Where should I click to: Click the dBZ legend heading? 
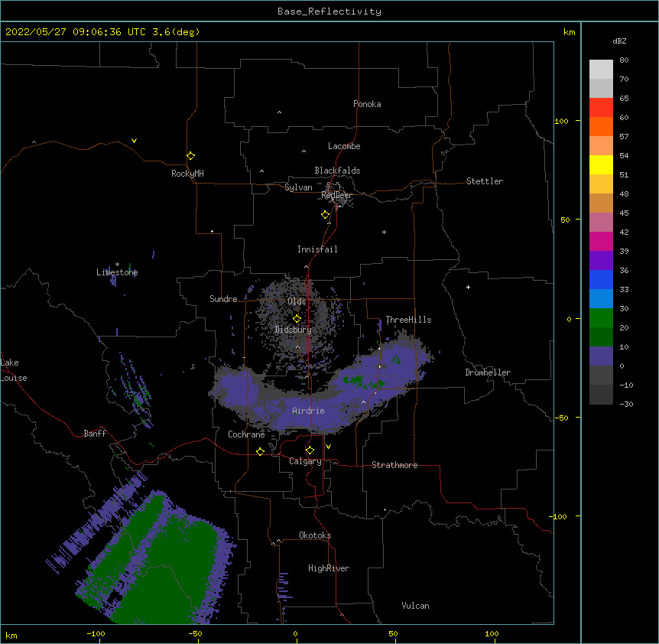tap(619, 41)
